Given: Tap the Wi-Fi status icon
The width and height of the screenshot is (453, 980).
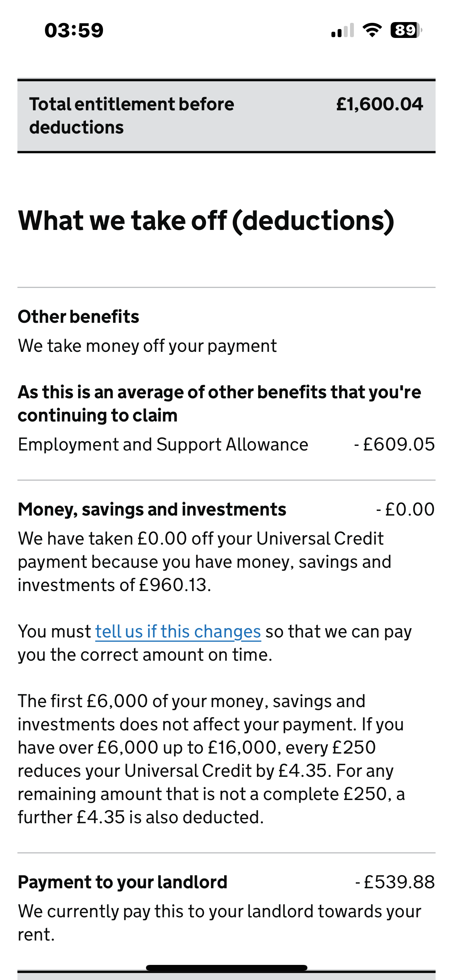Looking at the screenshot, I should click(372, 30).
